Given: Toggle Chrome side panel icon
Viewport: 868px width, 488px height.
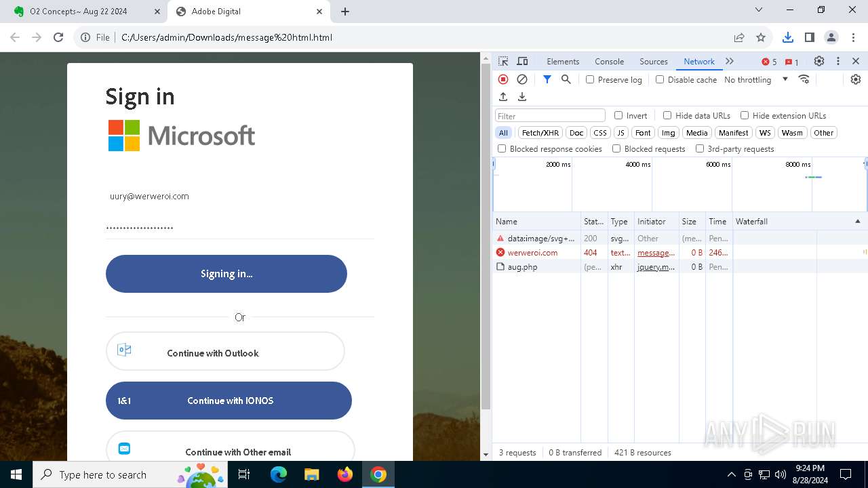Looking at the screenshot, I should click(x=809, y=37).
